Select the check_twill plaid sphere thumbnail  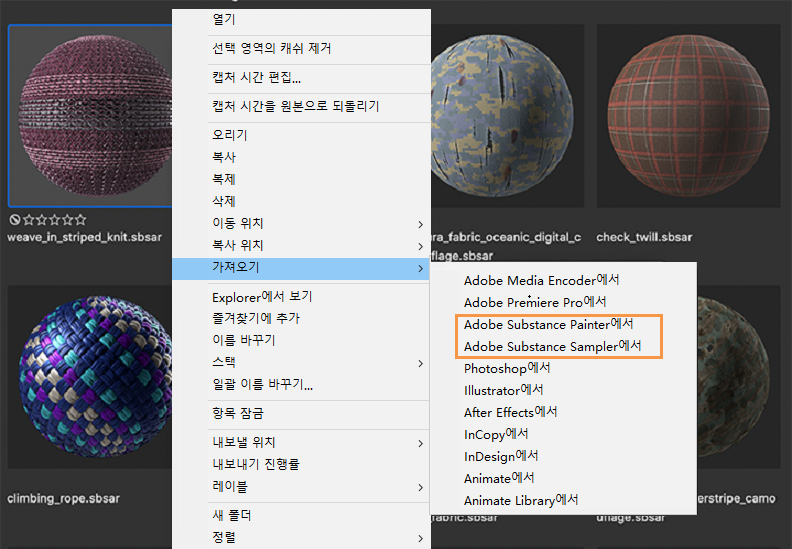[688, 116]
